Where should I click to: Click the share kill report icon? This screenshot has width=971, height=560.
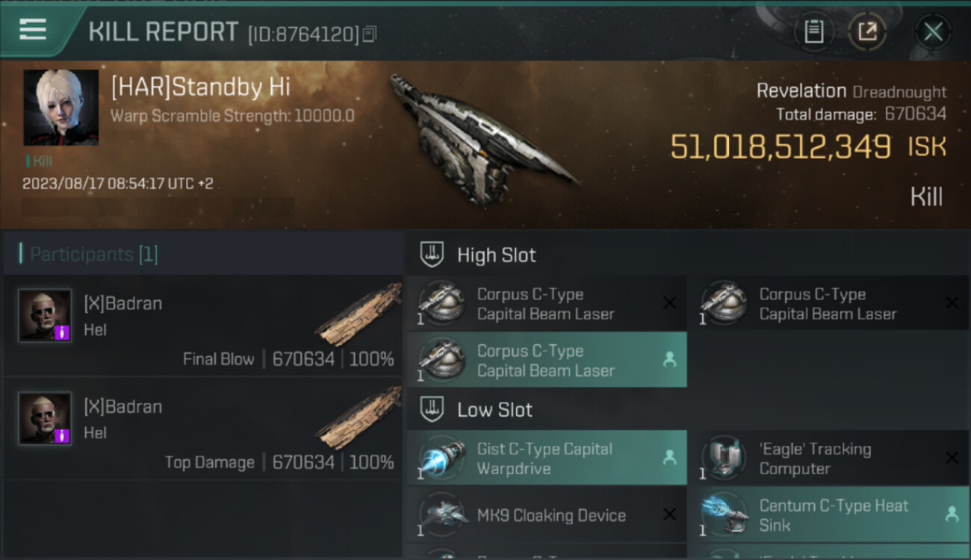[x=867, y=32]
